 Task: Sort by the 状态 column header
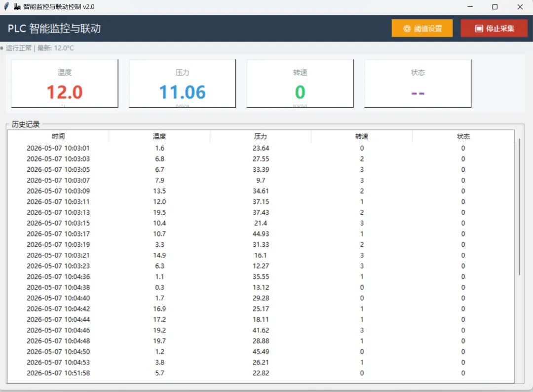coord(463,136)
